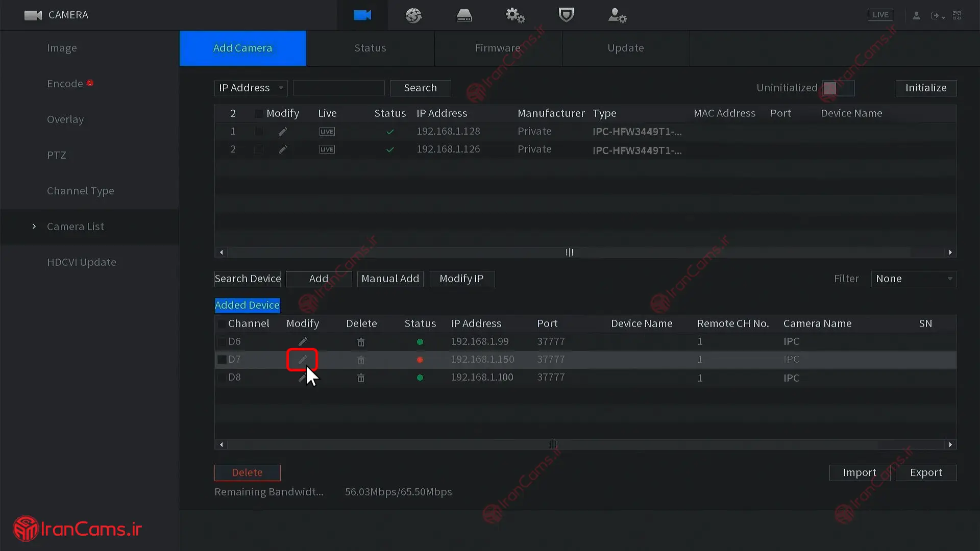Modify channel D6 using the pencil icon

303,342
